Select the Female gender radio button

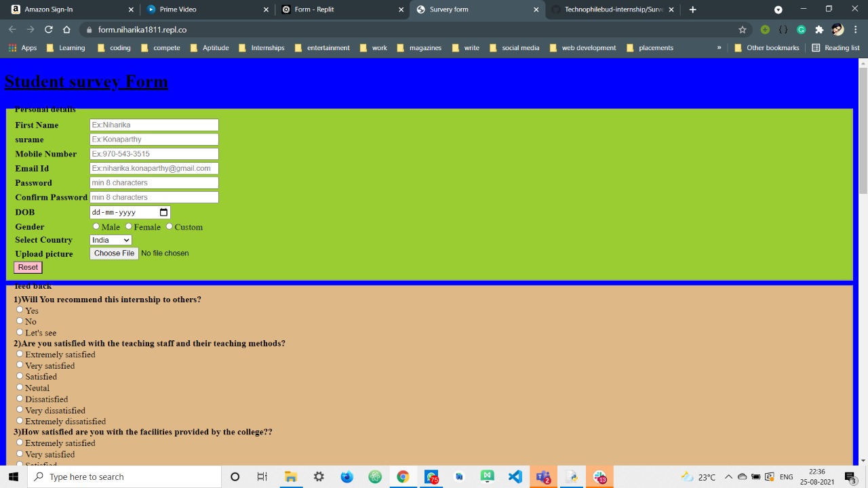point(128,226)
